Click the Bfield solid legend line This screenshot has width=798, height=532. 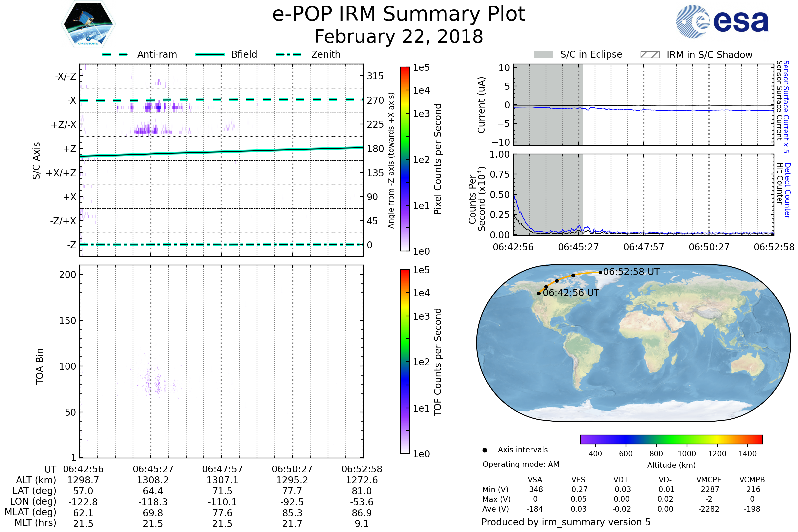[x=210, y=54]
